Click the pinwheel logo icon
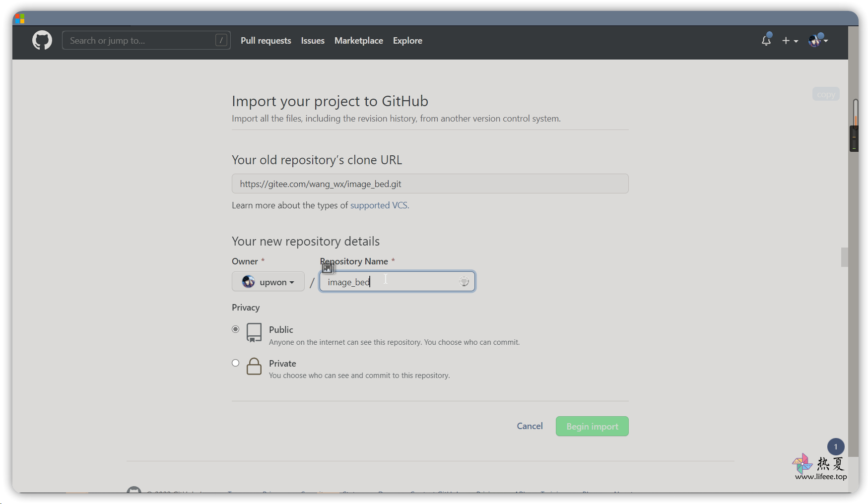This screenshot has width=868, height=504. [x=802, y=464]
